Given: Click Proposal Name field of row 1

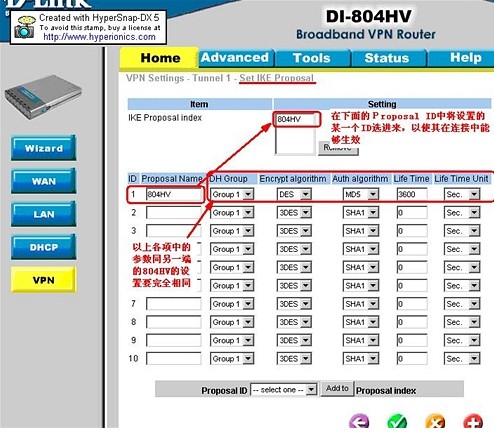Looking at the screenshot, I should 174,194.
